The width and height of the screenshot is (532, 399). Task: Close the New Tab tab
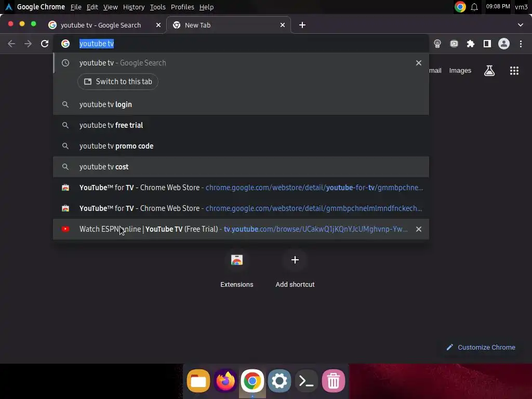[x=283, y=25]
